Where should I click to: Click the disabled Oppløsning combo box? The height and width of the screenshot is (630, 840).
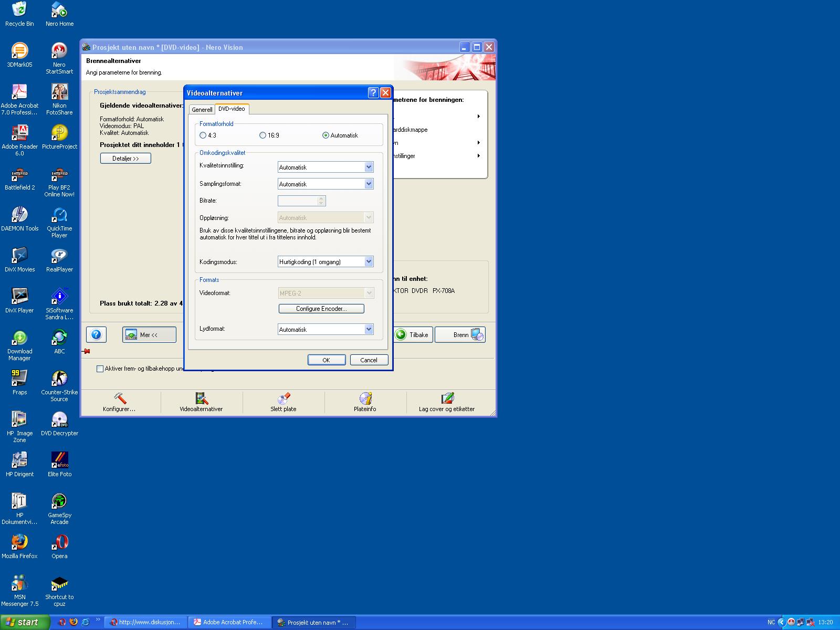point(325,217)
